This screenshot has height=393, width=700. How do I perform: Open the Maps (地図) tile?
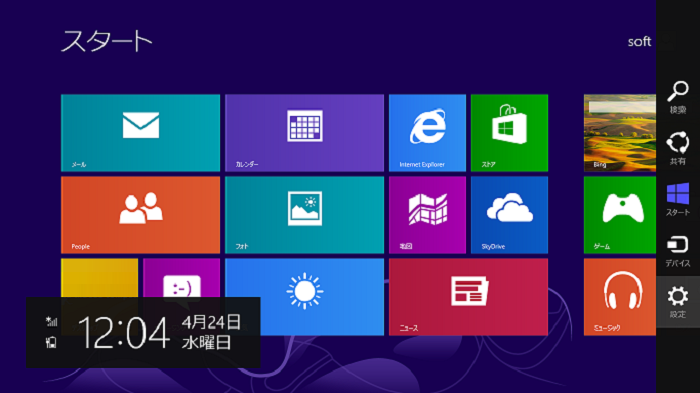(x=427, y=215)
